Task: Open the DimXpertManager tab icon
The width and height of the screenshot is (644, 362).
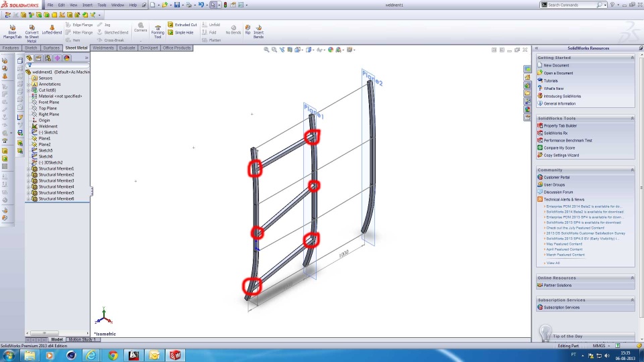Action: [57, 58]
